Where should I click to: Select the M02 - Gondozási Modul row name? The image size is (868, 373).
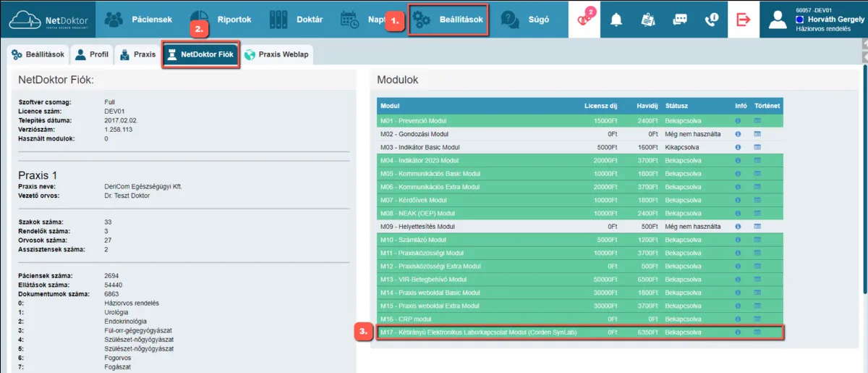click(414, 134)
